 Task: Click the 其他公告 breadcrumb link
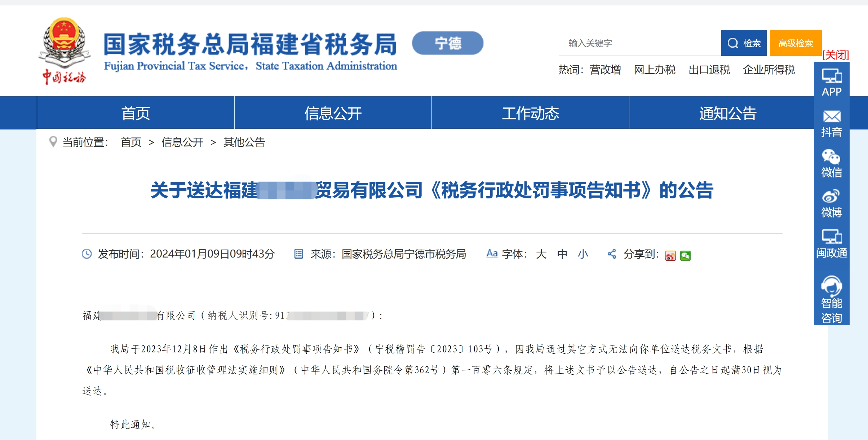click(244, 142)
